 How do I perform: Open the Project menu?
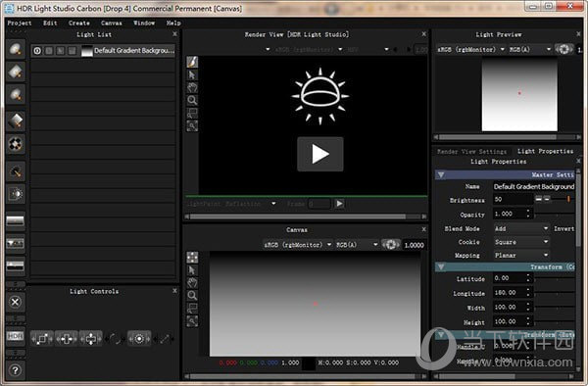pyautogui.click(x=20, y=23)
